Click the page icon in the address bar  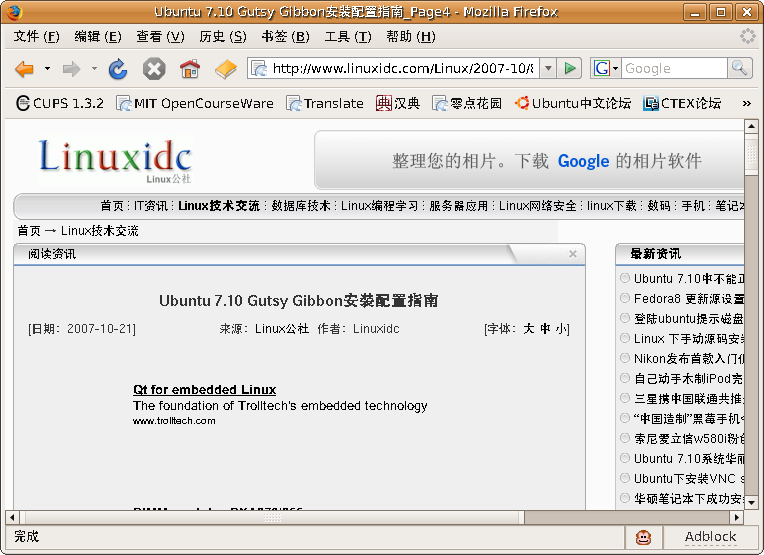pyautogui.click(x=259, y=68)
